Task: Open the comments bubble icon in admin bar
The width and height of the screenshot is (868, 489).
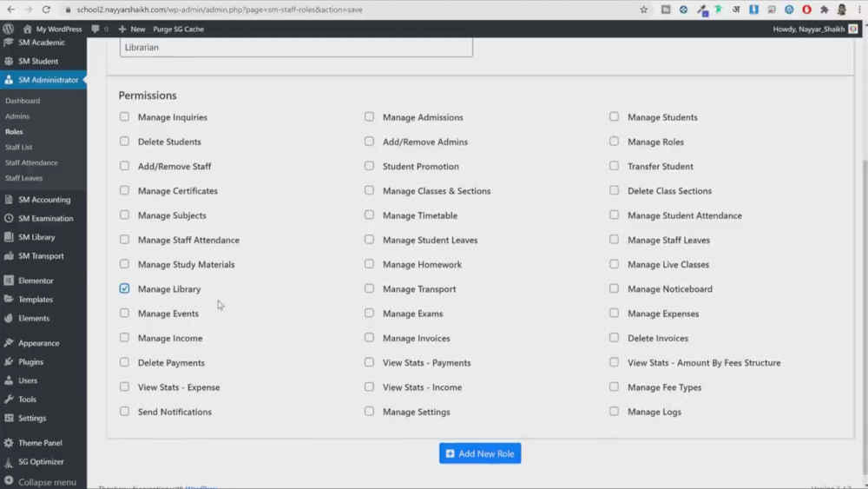Action: (95, 29)
